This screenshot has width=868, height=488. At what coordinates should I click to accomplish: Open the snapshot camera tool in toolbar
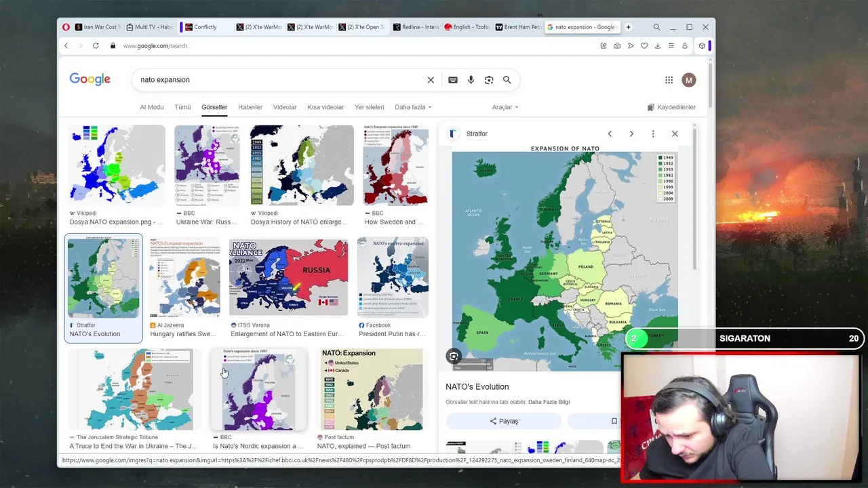(616, 45)
